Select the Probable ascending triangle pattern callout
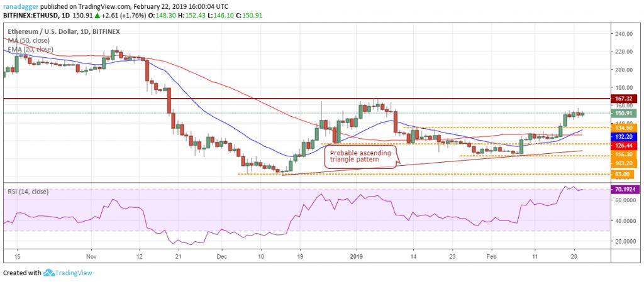Viewport: 644px width, 282px height. click(x=360, y=156)
